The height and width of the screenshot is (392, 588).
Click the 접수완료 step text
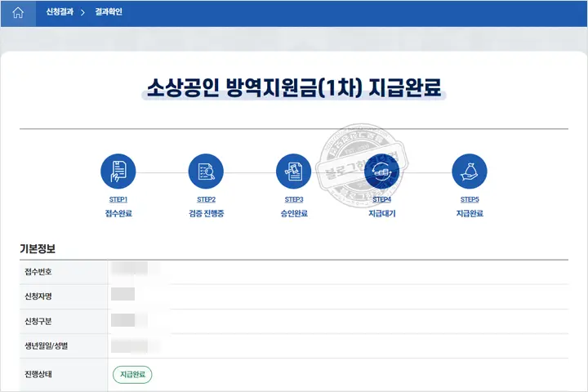118,213
